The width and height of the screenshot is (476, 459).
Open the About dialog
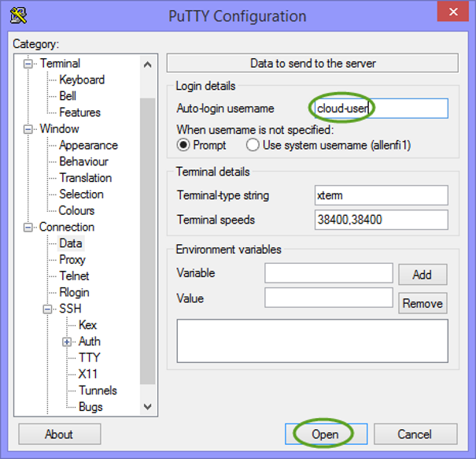tap(60, 434)
